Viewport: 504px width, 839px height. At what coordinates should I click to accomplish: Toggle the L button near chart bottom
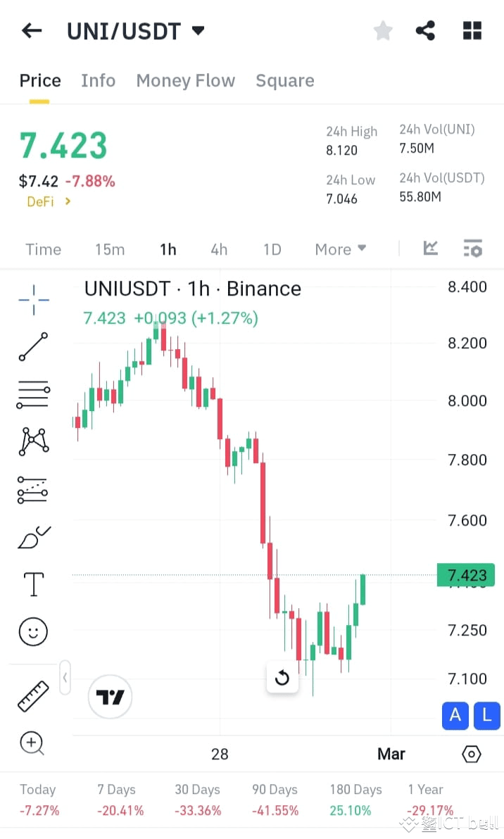point(486,716)
